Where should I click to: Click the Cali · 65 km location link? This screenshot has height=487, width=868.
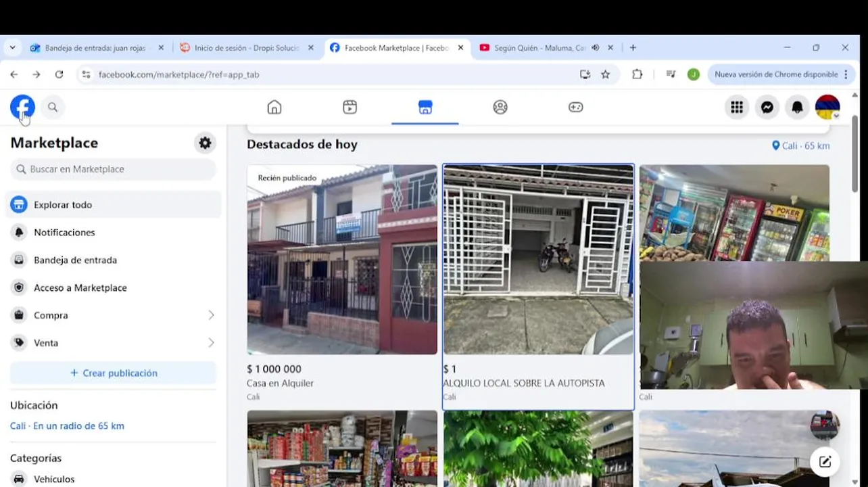[801, 145]
